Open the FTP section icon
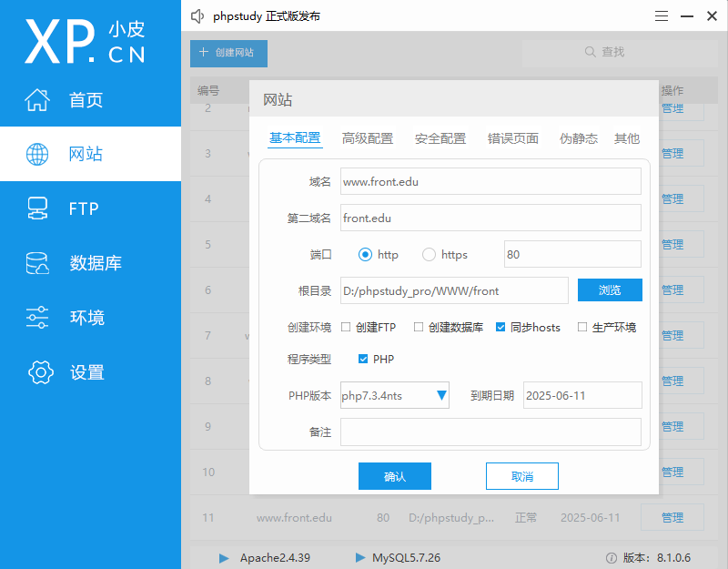Screen dimensions: 728x569 click(x=37, y=208)
